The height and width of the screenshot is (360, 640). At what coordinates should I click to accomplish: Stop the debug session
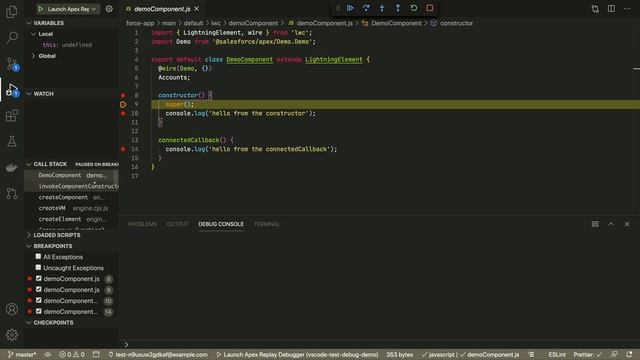coord(429,8)
